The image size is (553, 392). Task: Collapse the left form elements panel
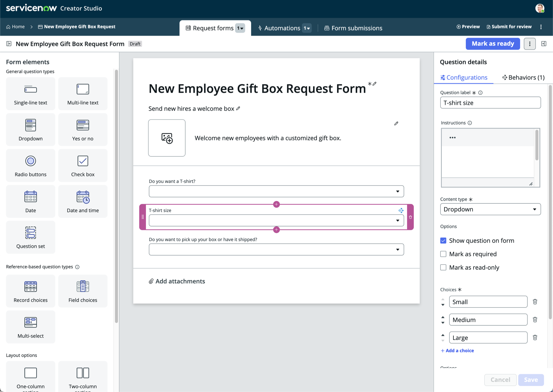9,44
